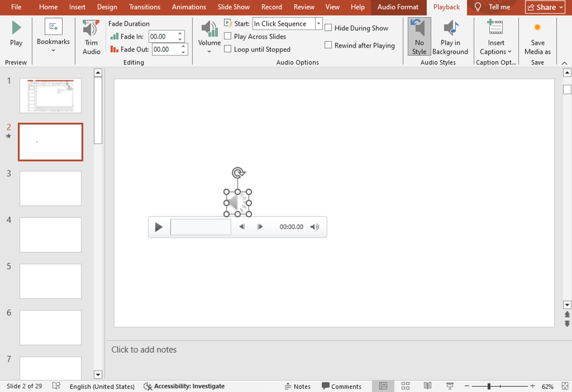This screenshot has width=572, height=392.
Task: Adjust the zoom slider
Action: 490,385
